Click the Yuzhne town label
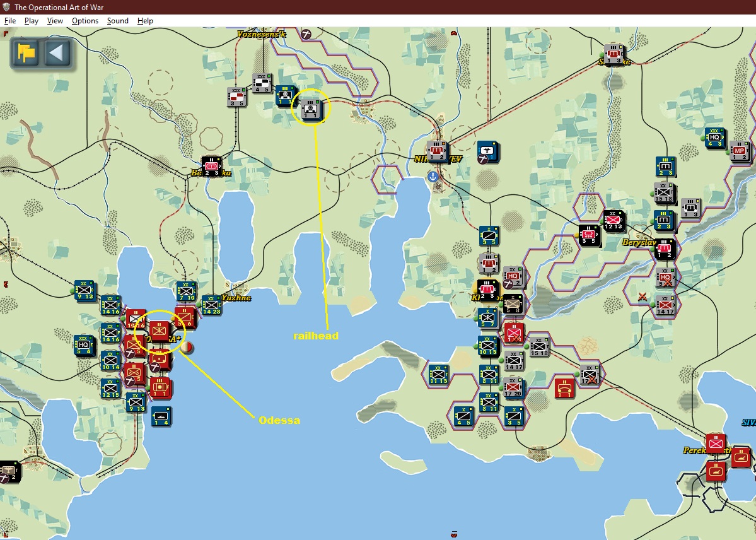Viewport: 756px width, 540px height. coord(236,298)
